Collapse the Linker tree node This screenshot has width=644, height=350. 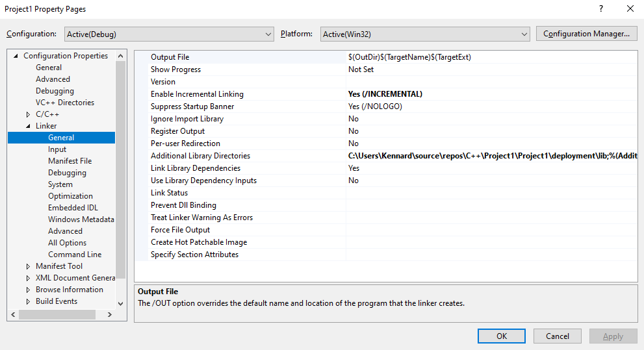tap(28, 127)
